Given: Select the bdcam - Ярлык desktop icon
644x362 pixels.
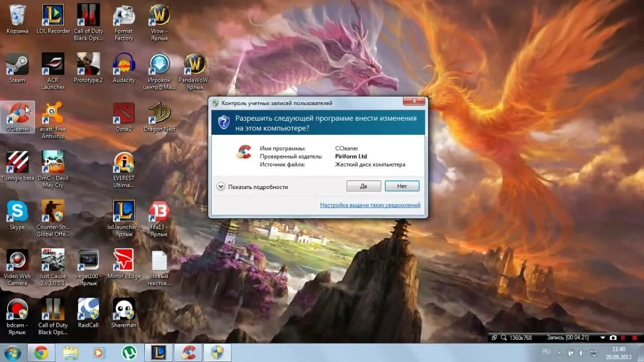Looking at the screenshot, I should [x=18, y=317].
